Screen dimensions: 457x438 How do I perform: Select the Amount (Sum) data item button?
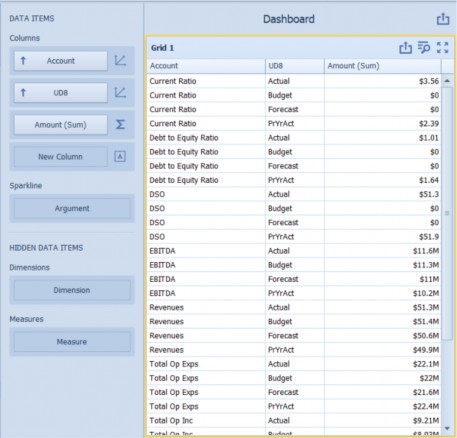[61, 125]
